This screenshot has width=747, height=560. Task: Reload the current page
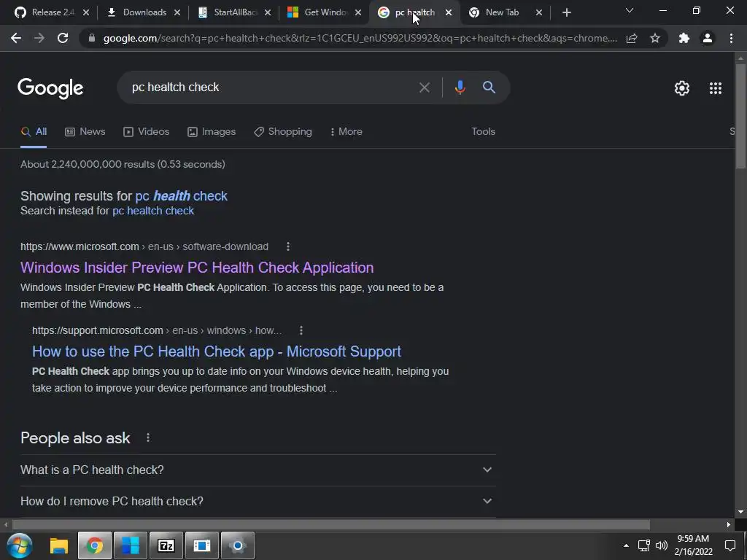click(63, 38)
